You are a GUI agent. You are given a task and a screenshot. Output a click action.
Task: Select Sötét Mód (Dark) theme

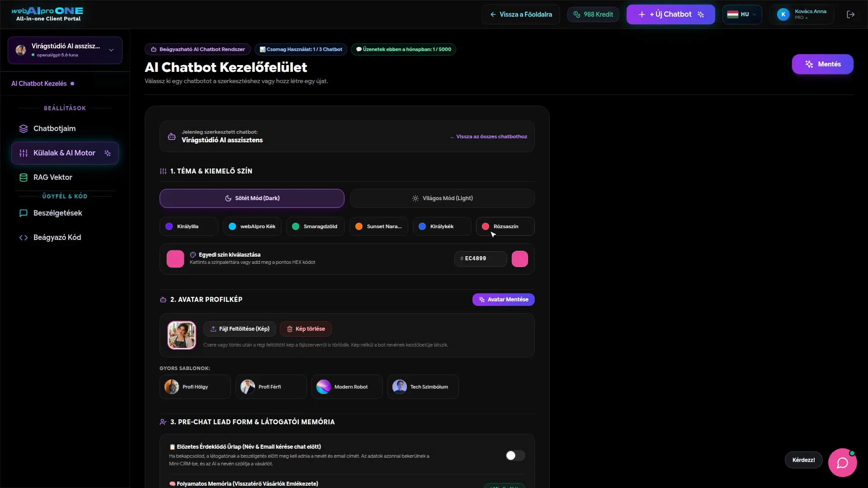point(252,198)
